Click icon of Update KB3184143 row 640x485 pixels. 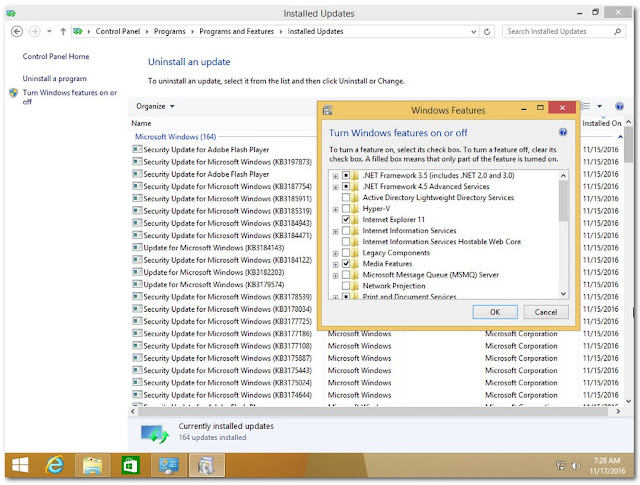tap(137, 247)
